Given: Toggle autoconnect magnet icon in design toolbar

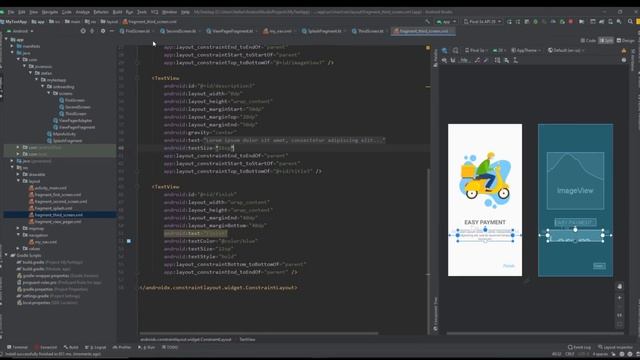Looking at the screenshot, I should coord(453,60).
